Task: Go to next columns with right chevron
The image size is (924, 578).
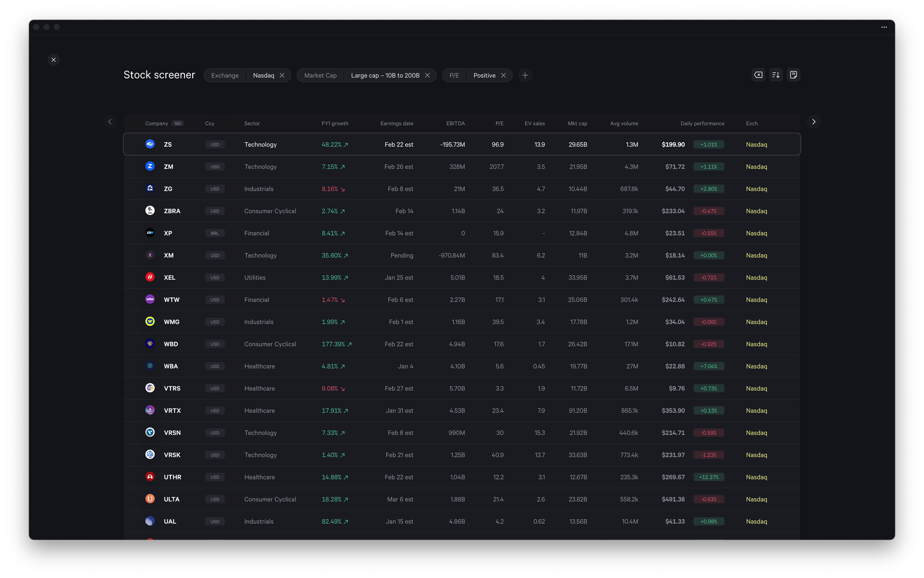Action: (814, 122)
